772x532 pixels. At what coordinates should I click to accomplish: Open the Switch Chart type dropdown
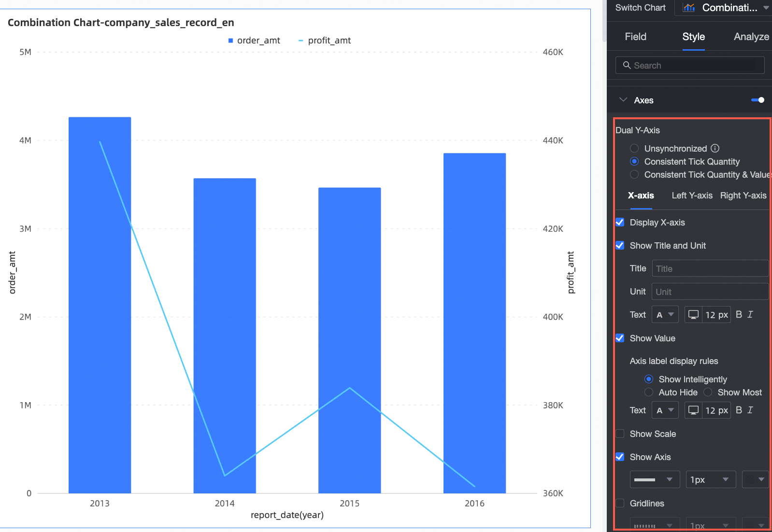click(x=724, y=8)
